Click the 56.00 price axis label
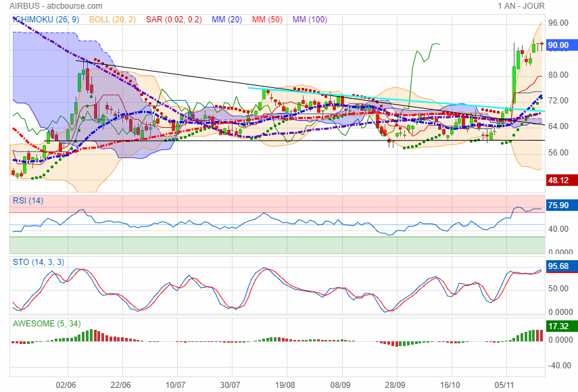Viewport: 578px width, 392px height. 558,153
